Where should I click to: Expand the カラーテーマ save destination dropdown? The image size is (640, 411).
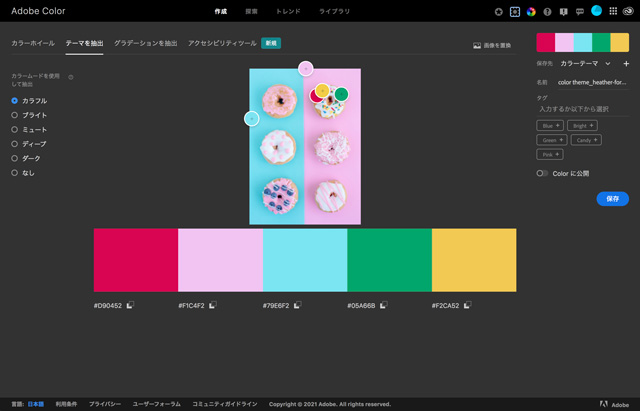coord(585,64)
